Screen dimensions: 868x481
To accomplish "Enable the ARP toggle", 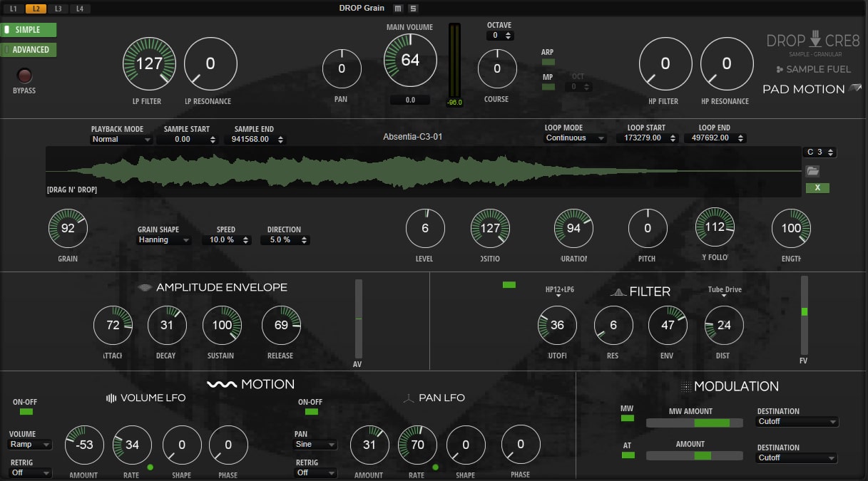I will (548, 63).
